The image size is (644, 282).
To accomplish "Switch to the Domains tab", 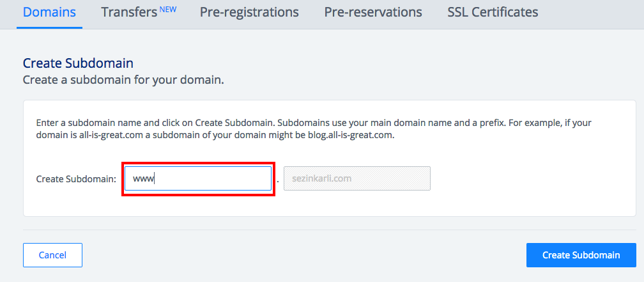I will [x=49, y=12].
